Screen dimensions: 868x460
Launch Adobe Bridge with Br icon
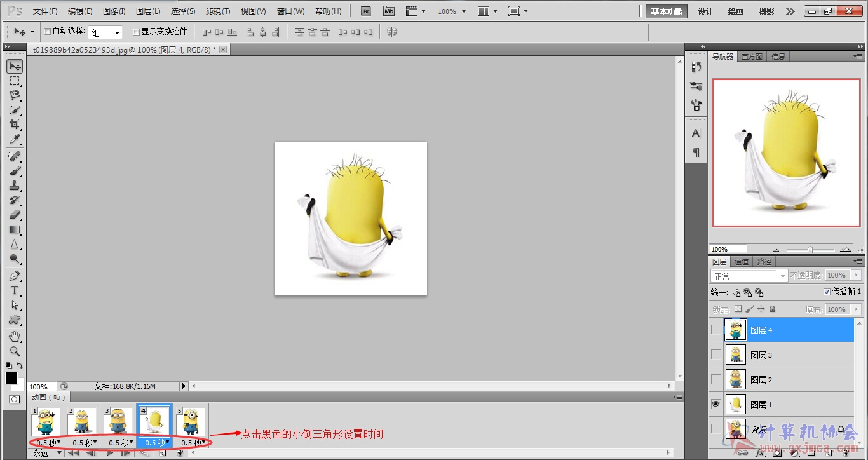366,11
